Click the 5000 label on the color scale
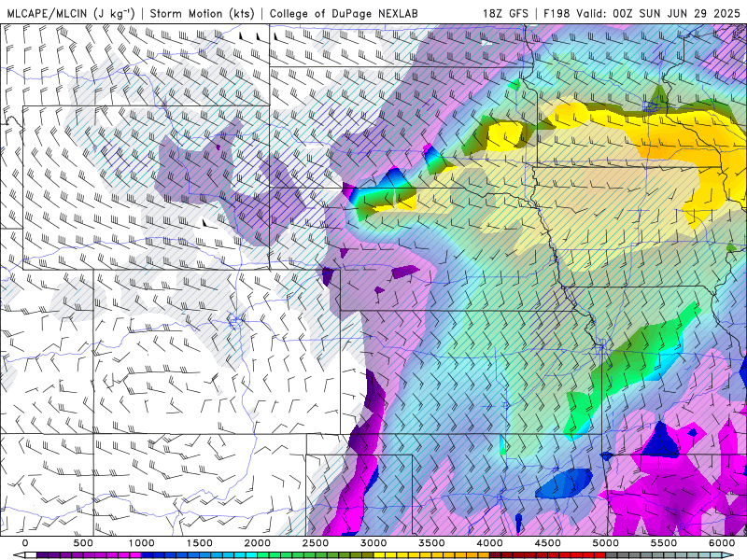The width and height of the screenshot is (747, 560). point(606,543)
